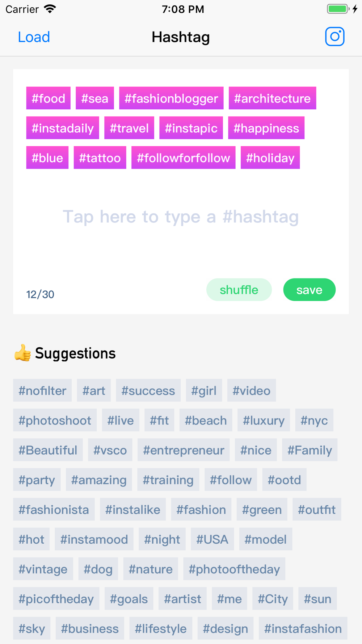Tap the Load button
362x644 pixels.
[x=34, y=37]
